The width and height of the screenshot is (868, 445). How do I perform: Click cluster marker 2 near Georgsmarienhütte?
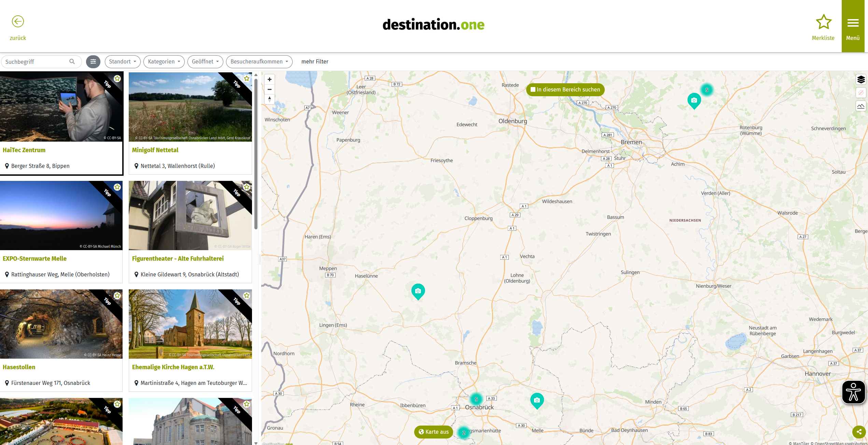(x=463, y=433)
